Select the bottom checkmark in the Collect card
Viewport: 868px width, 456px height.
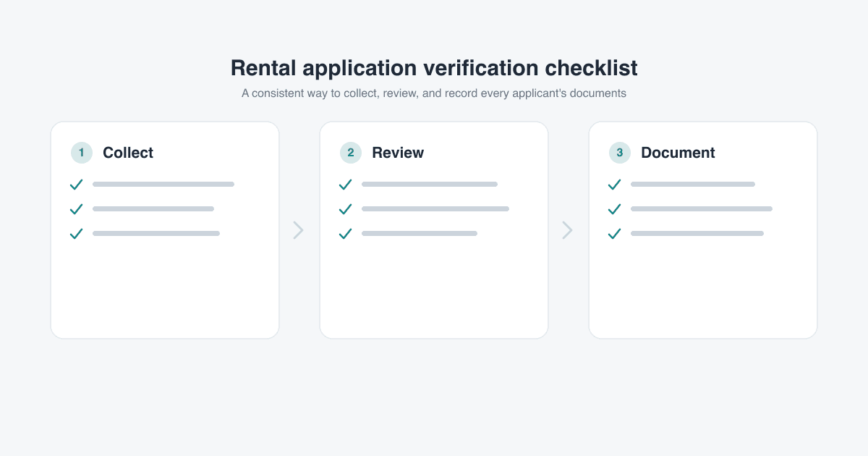click(77, 234)
